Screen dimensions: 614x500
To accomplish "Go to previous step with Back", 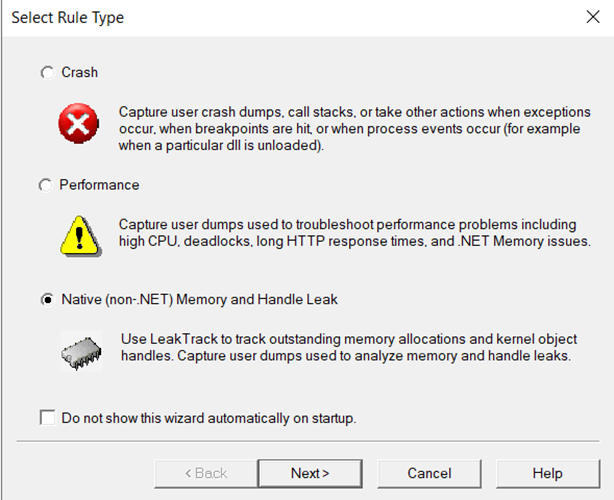I will pyautogui.click(x=203, y=473).
